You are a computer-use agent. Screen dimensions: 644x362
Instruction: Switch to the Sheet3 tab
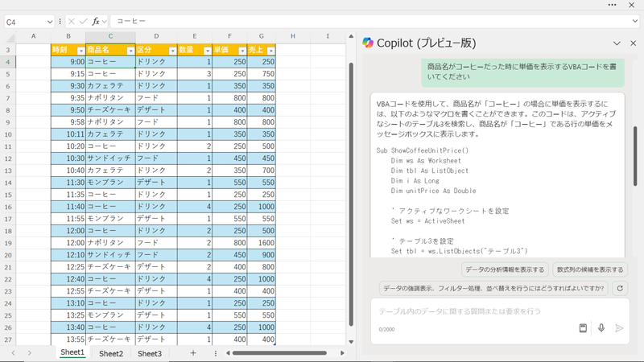tap(150, 353)
